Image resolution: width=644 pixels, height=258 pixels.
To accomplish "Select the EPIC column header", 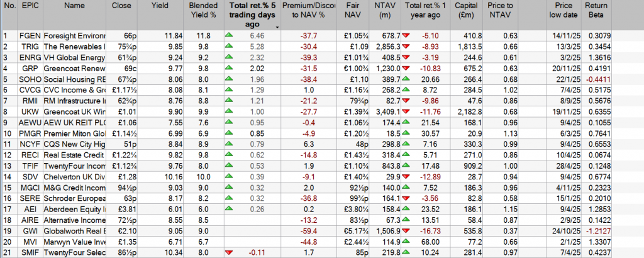I will 30,6.
